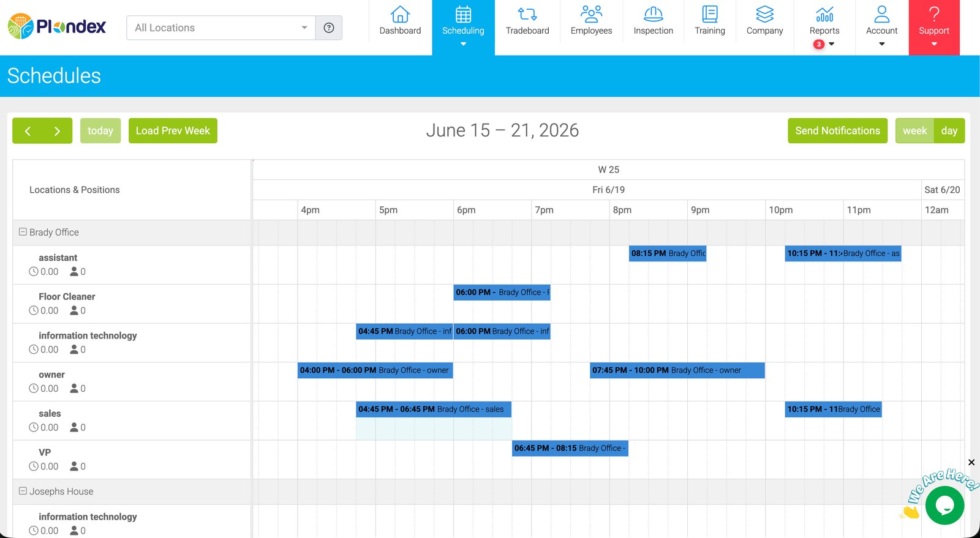The image size is (980, 538).
Task: Click the clock hours icon for VP
Action: [34, 466]
